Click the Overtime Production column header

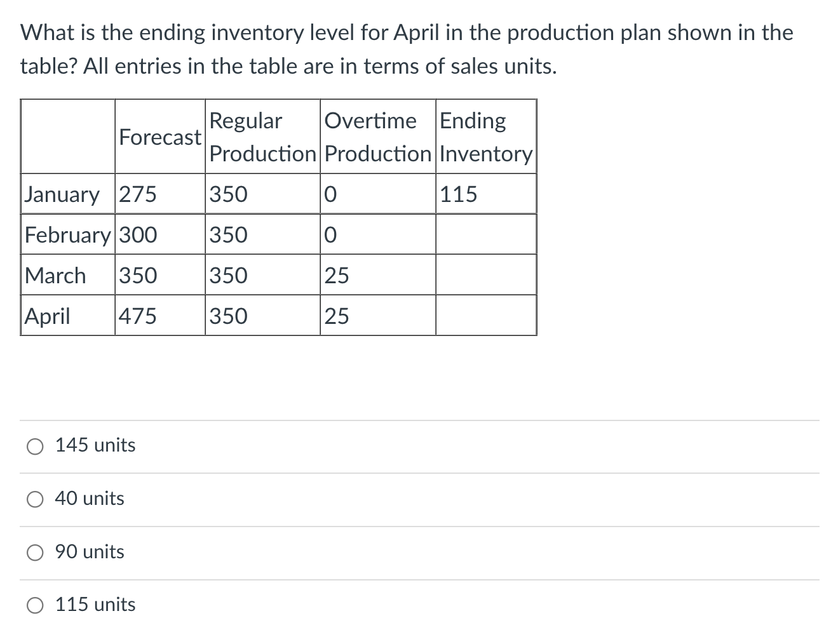click(377, 136)
